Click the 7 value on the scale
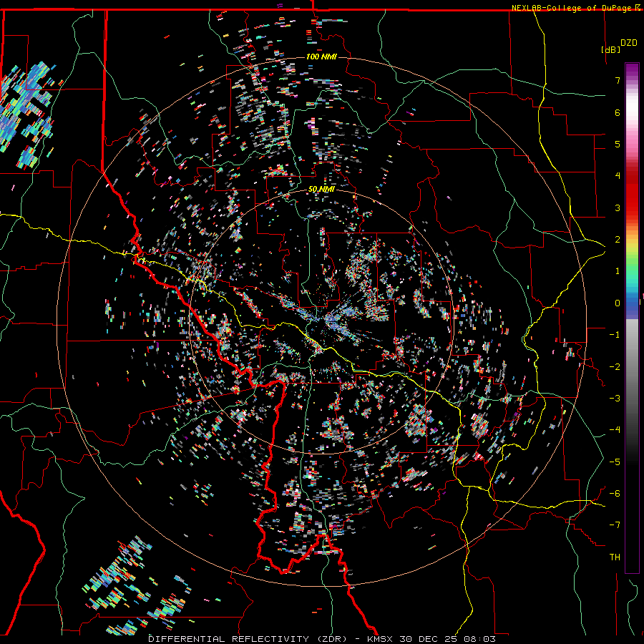The width and height of the screenshot is (644, 644). tap(618, 80)
